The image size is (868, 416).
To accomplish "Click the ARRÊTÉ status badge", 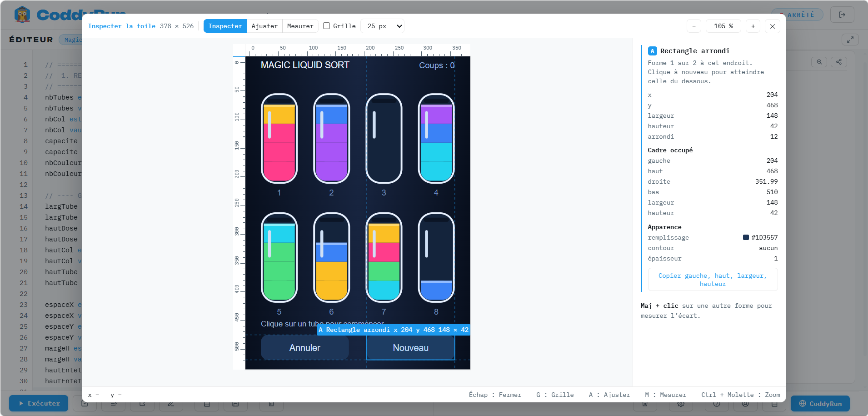I will click(x=798, y=15).
